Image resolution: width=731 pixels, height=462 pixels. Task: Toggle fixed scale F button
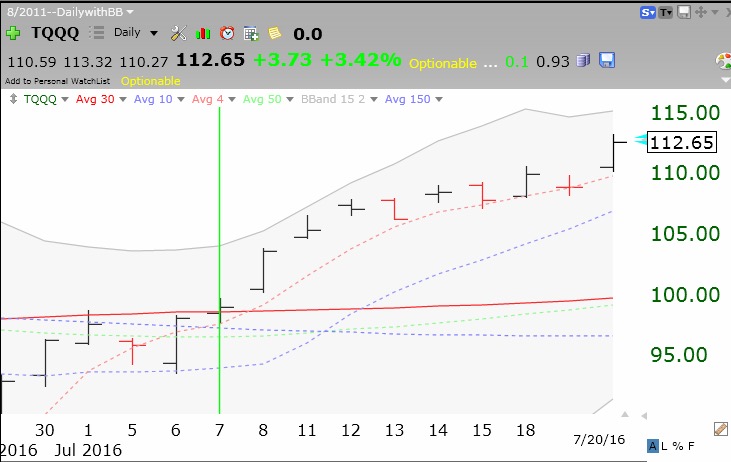click(x=691, y=446)
